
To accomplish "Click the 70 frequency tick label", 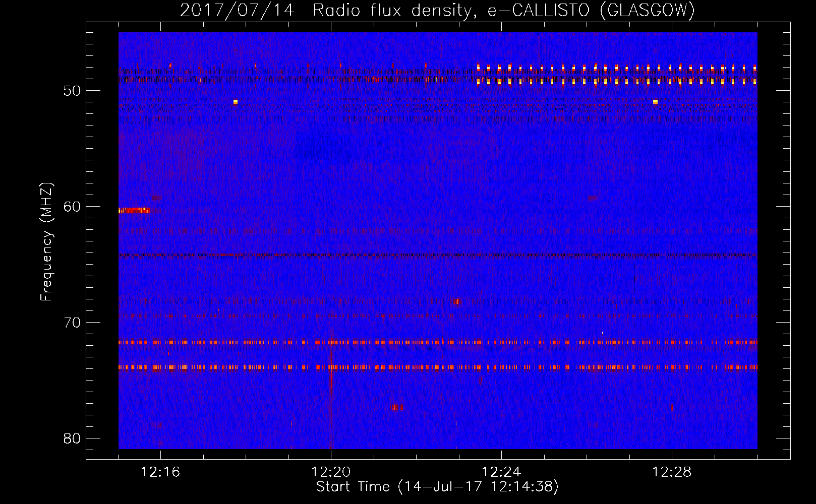I will (x=73, y=323).
